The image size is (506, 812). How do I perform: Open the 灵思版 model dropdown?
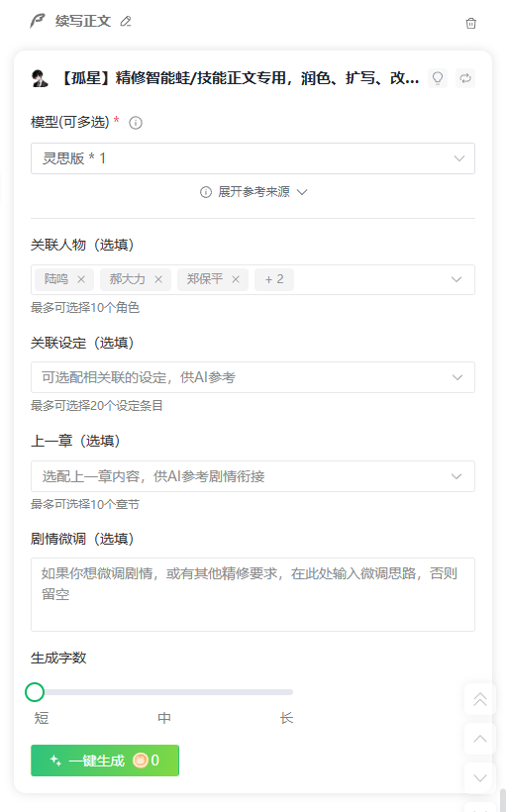253,158
